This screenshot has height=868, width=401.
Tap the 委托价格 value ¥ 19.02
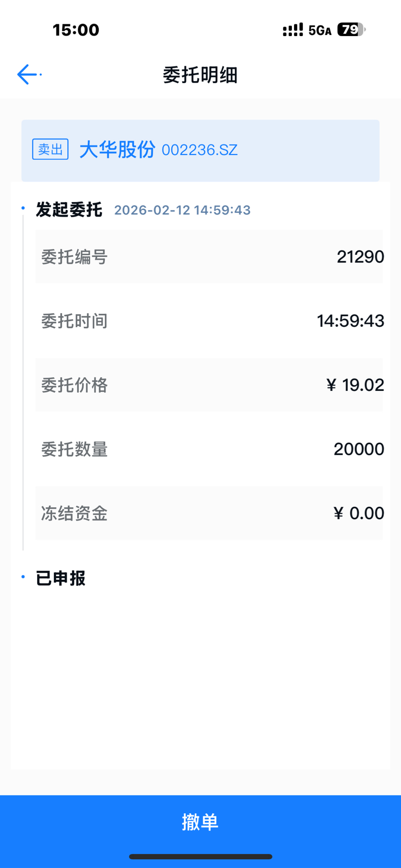(355, 385)
